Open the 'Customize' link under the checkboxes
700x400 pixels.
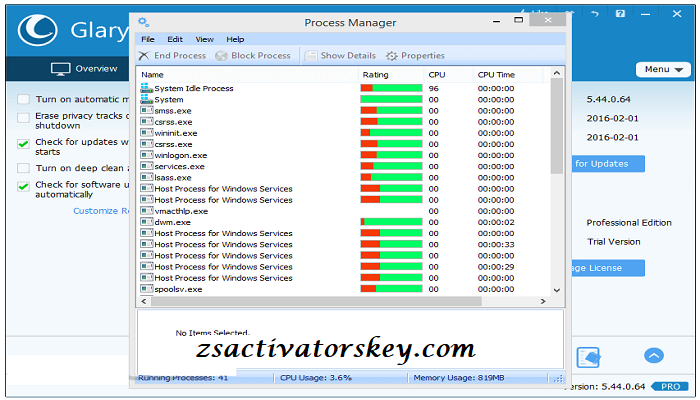tap(101, 211)
